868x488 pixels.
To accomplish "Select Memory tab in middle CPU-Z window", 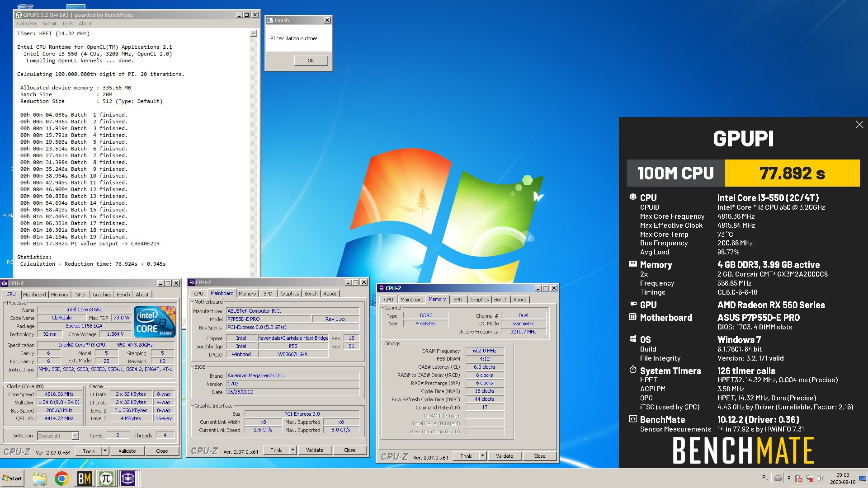I will click(247, 294).
